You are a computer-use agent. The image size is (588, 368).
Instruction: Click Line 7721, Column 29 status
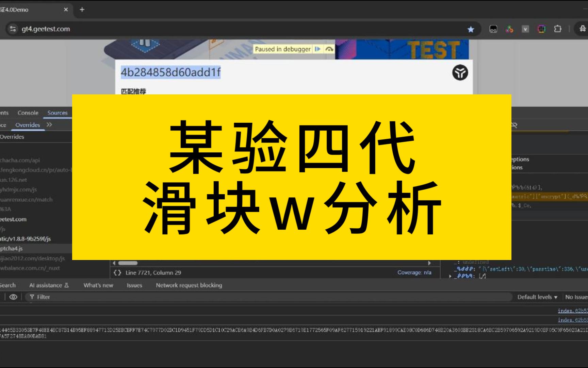pyautogui.click(x=153, y=273)
